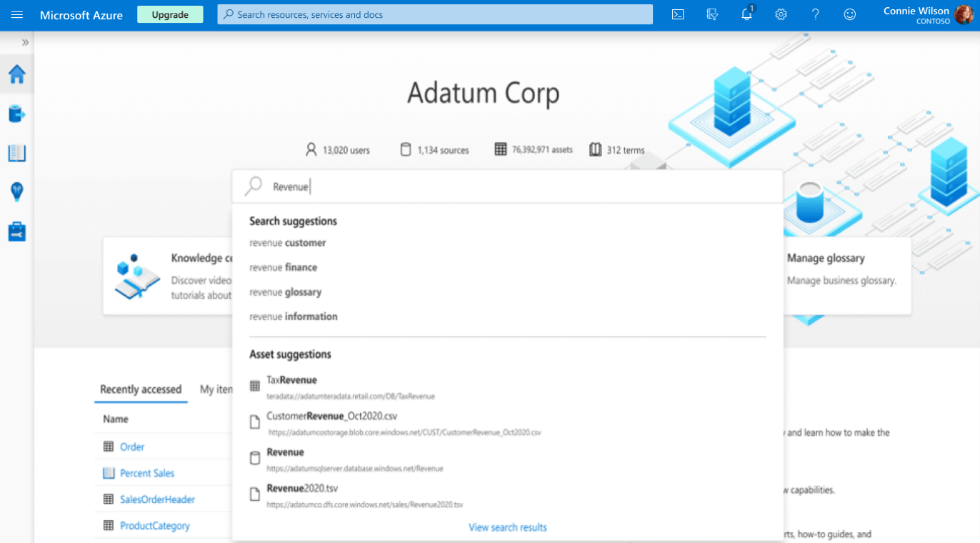Select the TaxRevenue asset suggestion
This screenshot has width=980, height=543.
coord(291,380)
